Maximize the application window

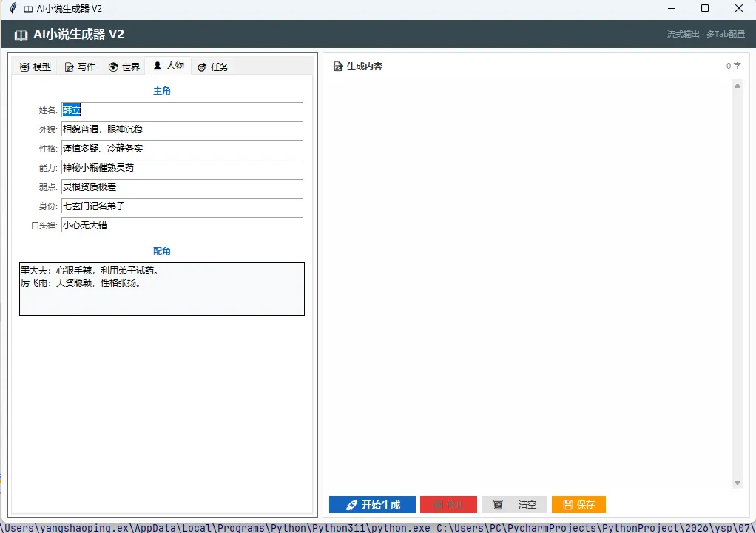[705, 8]
